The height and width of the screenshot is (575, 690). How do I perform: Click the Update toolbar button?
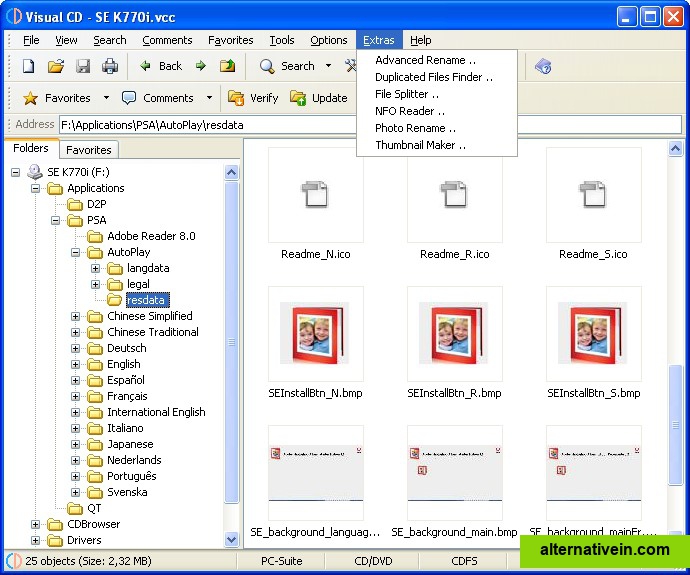tap(319, 98)
